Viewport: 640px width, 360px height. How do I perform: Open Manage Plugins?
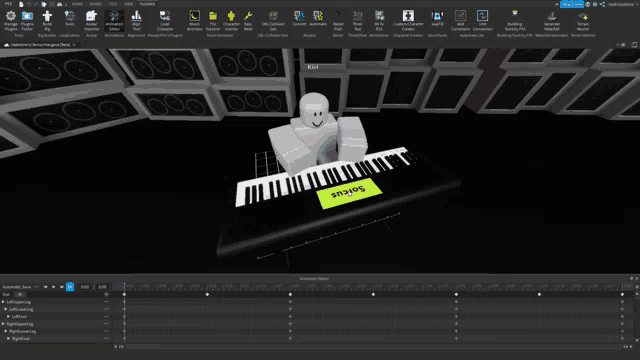point(11,21)
